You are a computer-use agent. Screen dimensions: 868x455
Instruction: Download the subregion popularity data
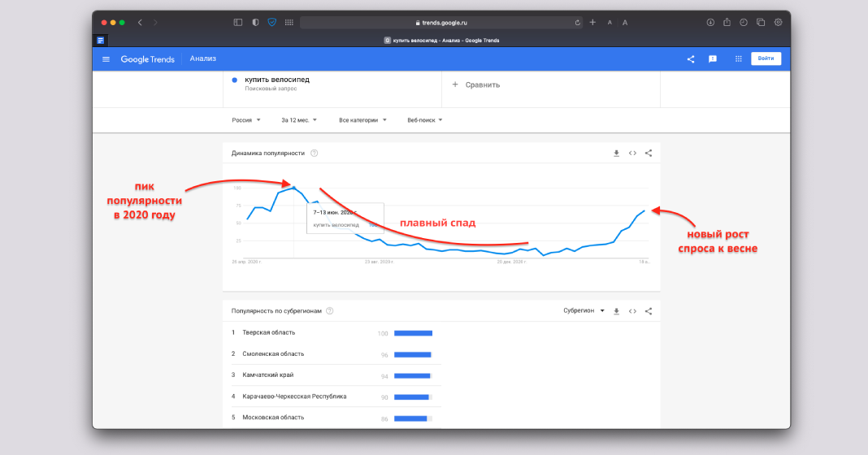pos(616,311)
